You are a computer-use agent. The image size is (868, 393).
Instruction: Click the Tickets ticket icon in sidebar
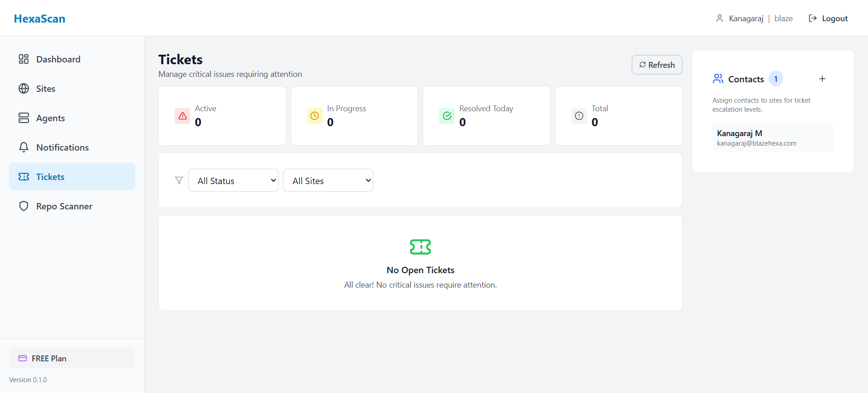(x=24, y=177)
